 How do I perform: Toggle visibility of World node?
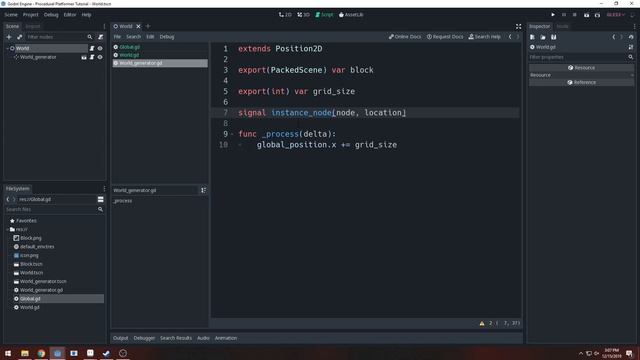pyautogui.click(x=100, y=48)
